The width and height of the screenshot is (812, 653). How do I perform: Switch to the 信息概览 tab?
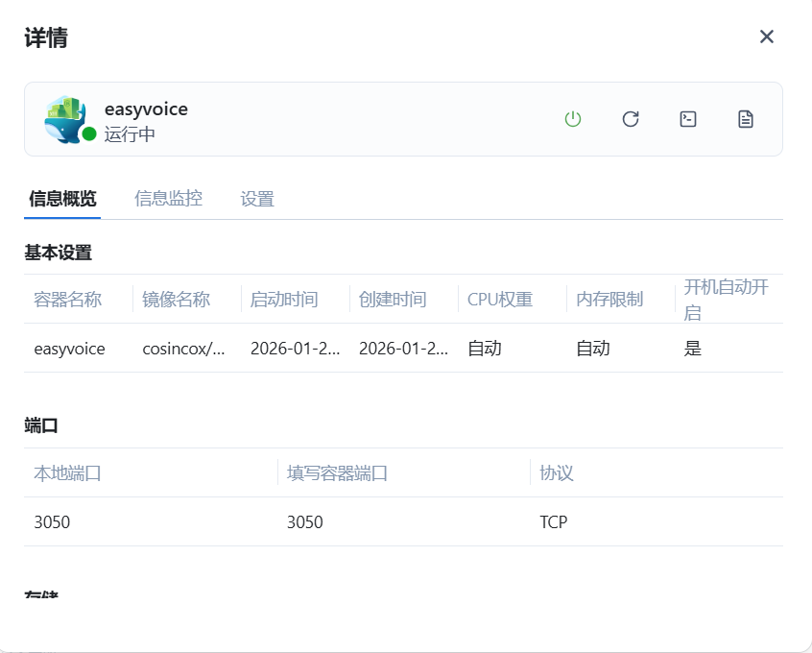(62, 199)
